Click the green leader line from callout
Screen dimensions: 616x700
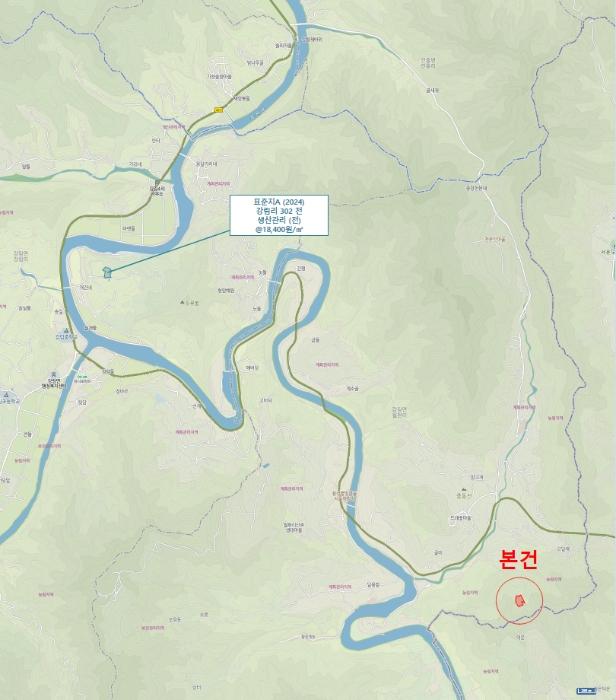170,251
